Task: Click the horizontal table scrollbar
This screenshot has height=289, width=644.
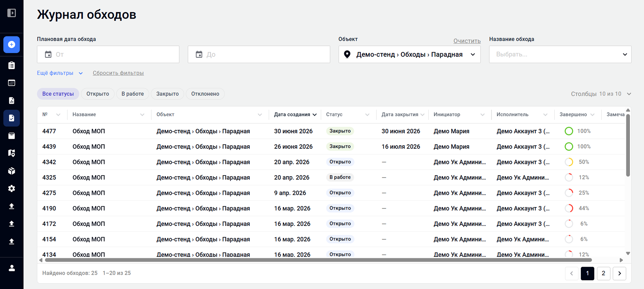Action: 318,260
